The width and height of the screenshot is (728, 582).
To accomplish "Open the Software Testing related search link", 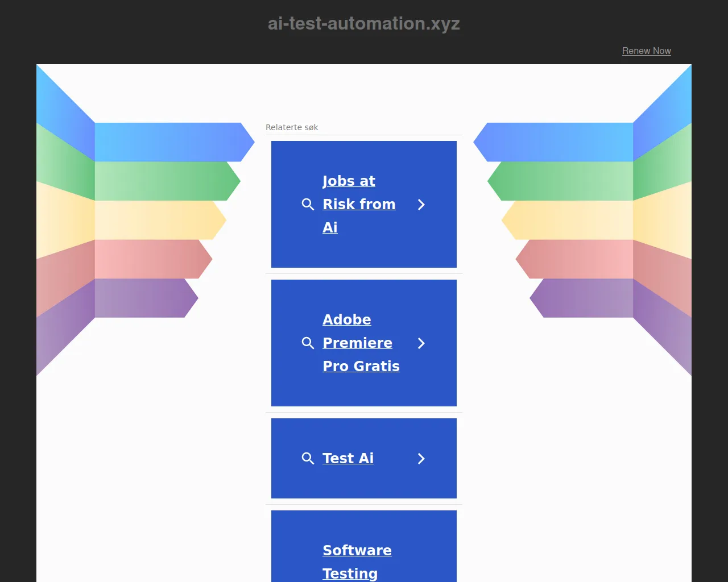I will tap(357, 562).
